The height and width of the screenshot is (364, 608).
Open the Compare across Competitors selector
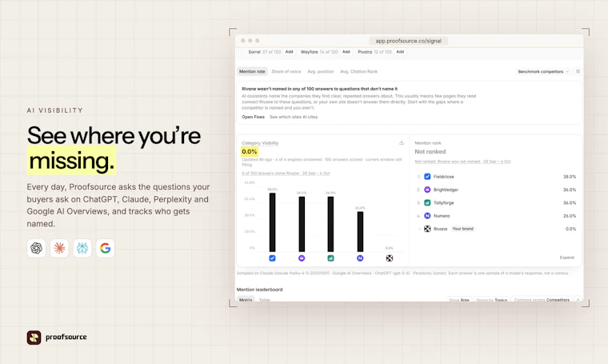point(542,300)
